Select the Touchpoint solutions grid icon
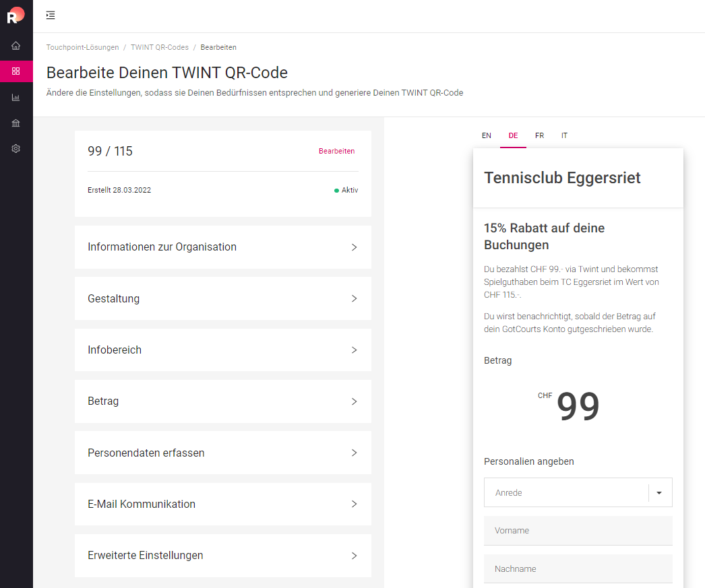The image size is (705, 588). coord(16,71)
